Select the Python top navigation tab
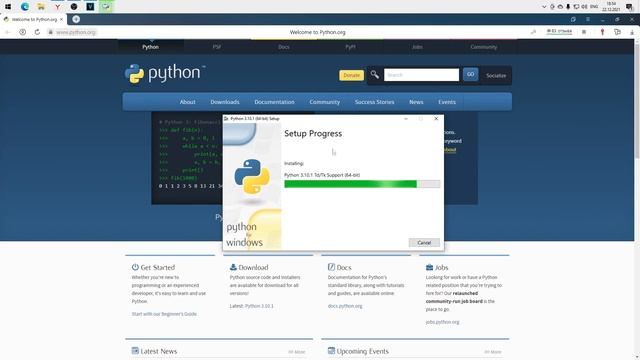The width and height of the screenshot is (640, 360). pyautogui.click(x=150, y=47)
